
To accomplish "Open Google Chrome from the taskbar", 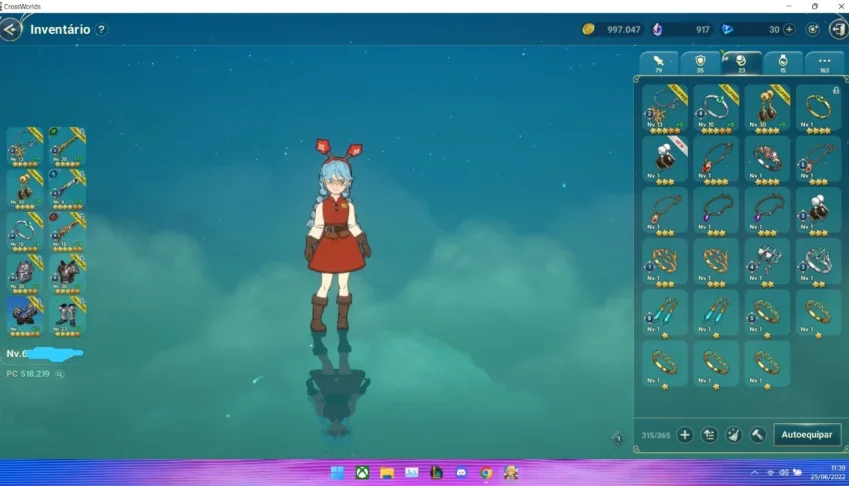I will 486,472.
